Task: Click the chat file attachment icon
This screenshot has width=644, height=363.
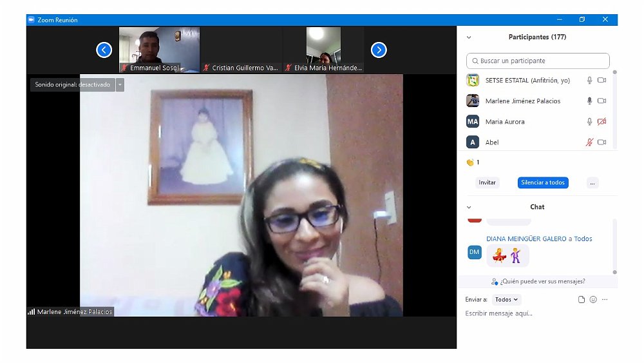Action: (x=582, y=300)
